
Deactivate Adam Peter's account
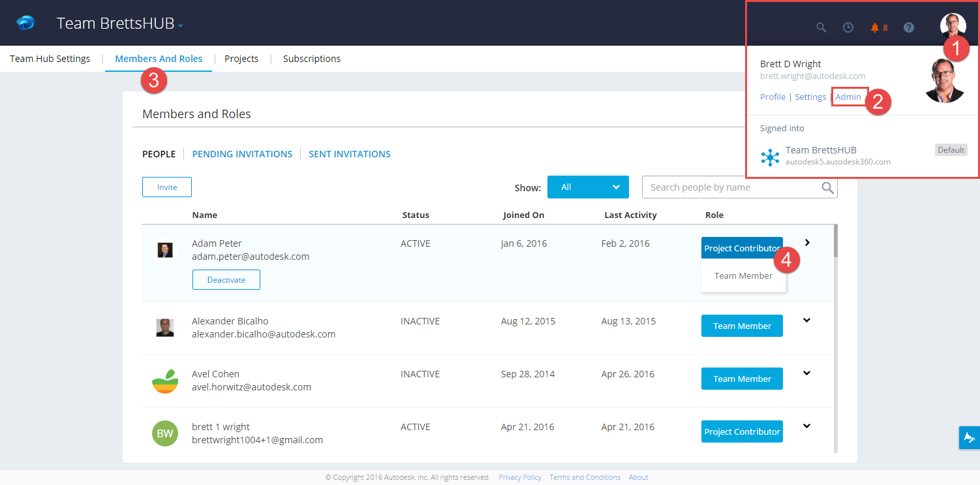pos(226,279)
